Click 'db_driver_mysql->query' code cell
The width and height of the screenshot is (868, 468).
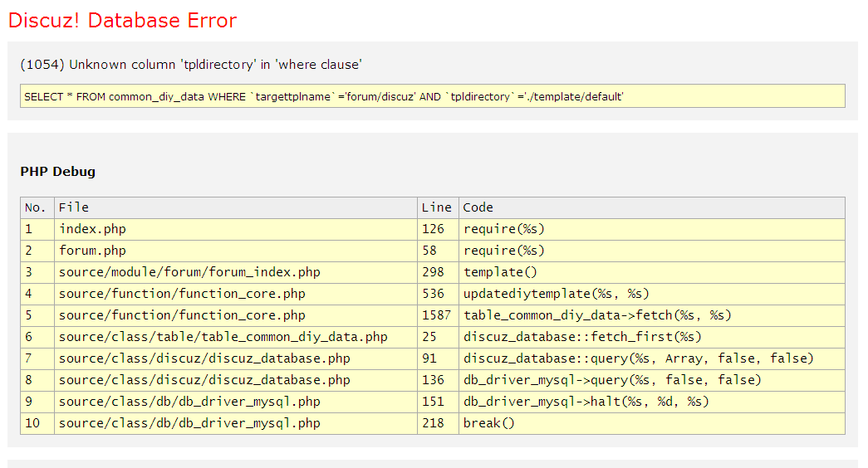coord(652,380)
